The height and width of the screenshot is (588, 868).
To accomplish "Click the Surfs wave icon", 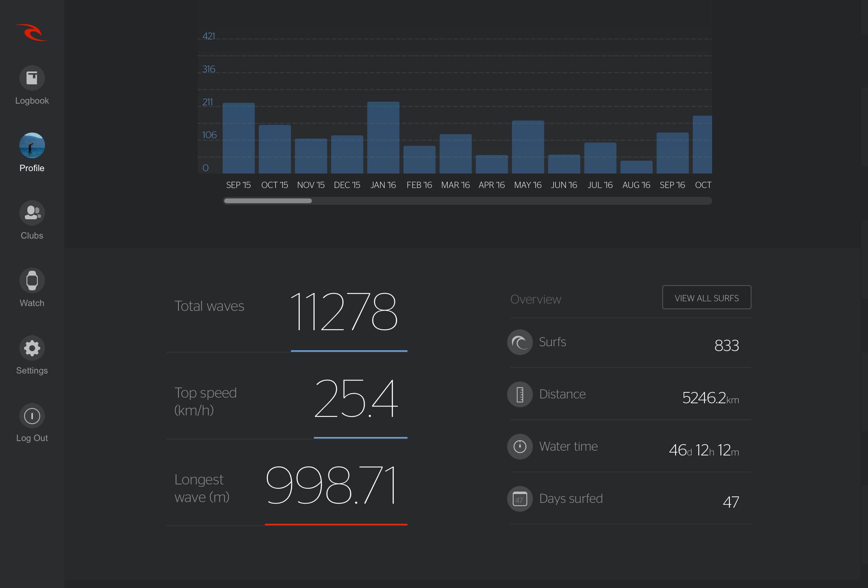I will click(x=520, y=342).
